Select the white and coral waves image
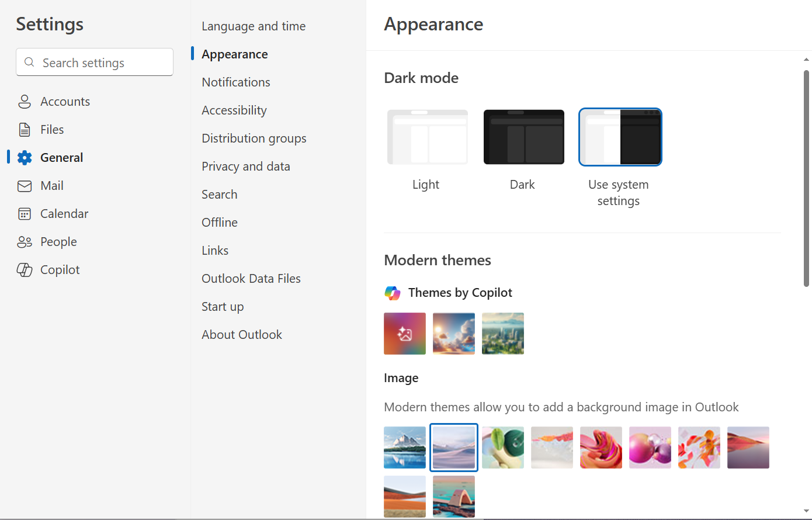 552,448
